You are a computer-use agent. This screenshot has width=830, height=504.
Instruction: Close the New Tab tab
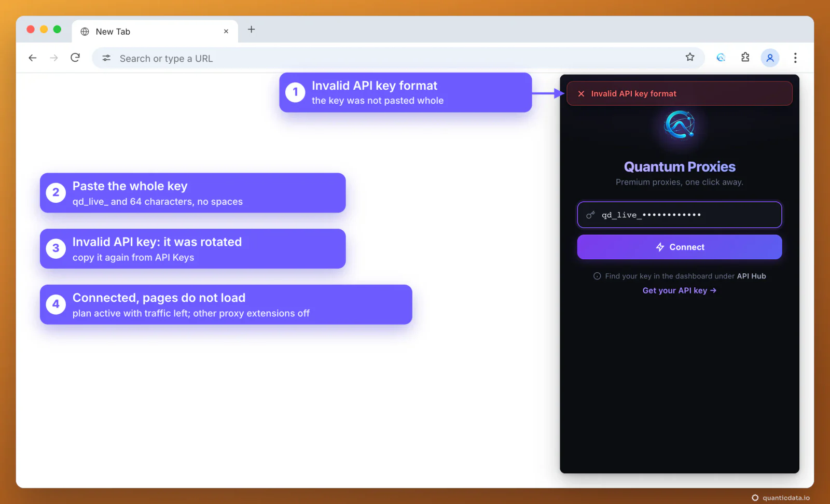pos(226,32)
